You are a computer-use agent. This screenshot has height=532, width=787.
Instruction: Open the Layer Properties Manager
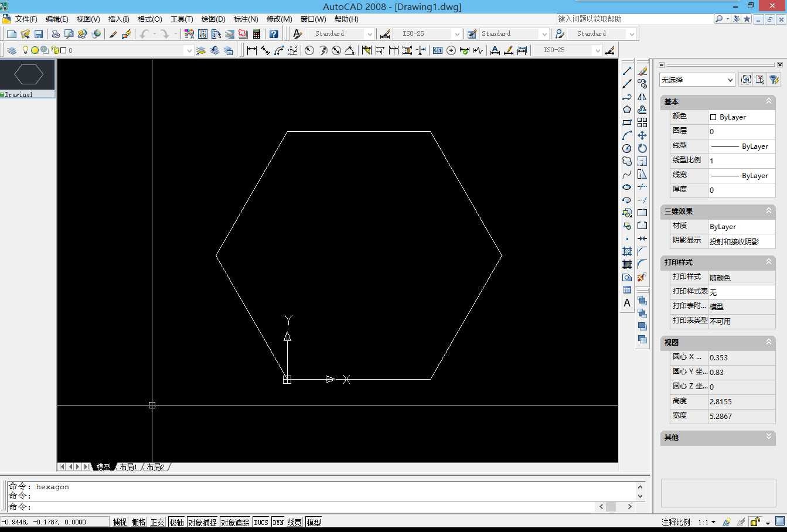coord(12,50)
